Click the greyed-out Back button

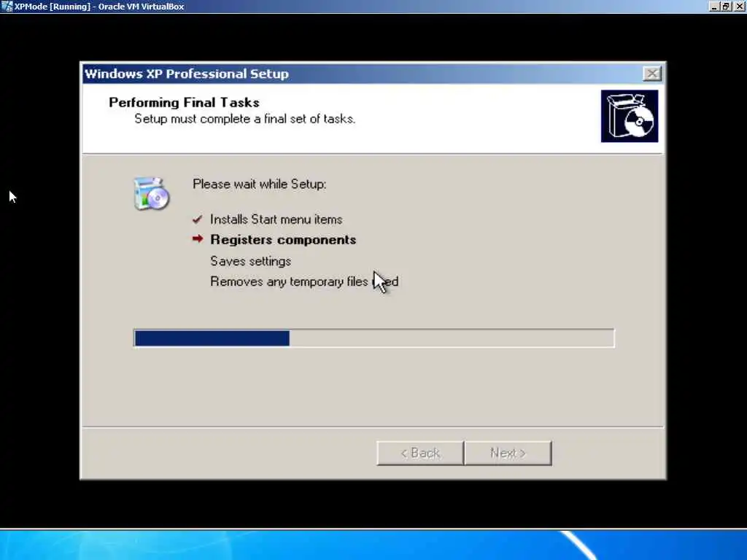coord(419,453)
